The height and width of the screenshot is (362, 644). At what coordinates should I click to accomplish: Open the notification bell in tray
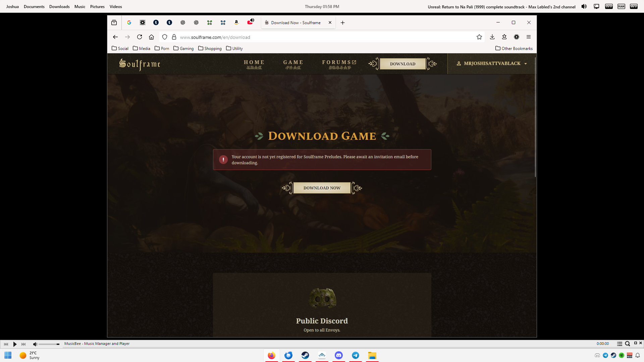(x=638, y=355)
